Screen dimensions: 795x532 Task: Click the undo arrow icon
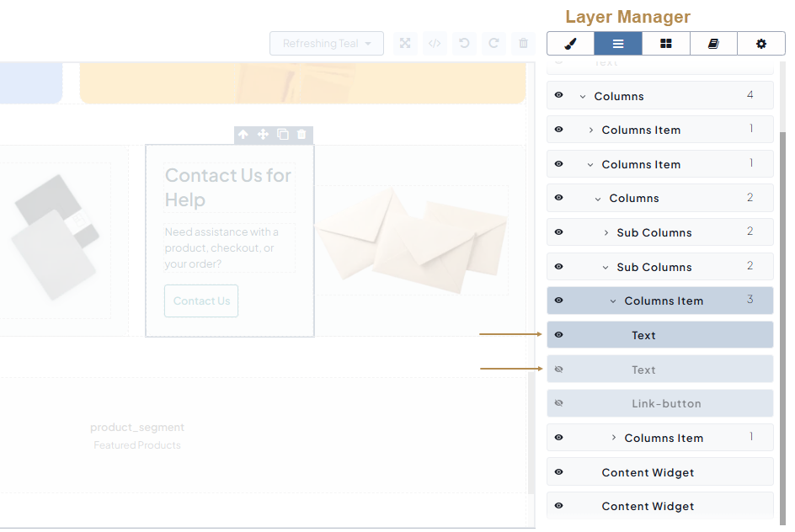coord(464,44)
